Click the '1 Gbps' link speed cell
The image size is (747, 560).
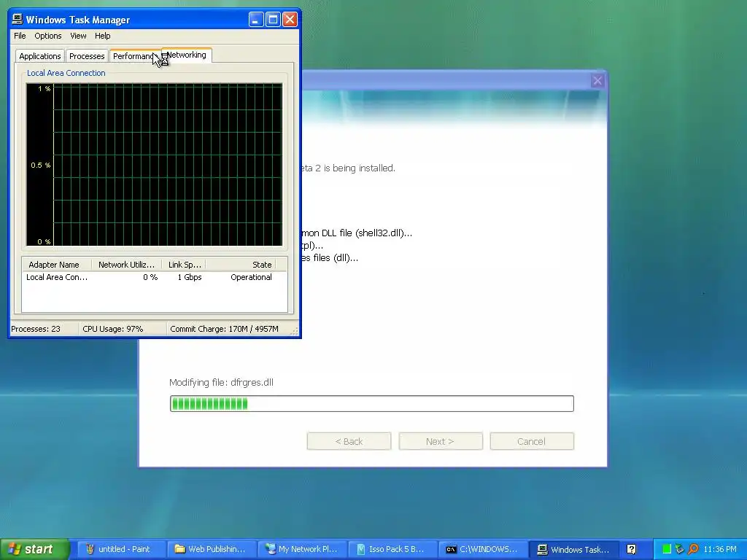(x=190, y=277)
